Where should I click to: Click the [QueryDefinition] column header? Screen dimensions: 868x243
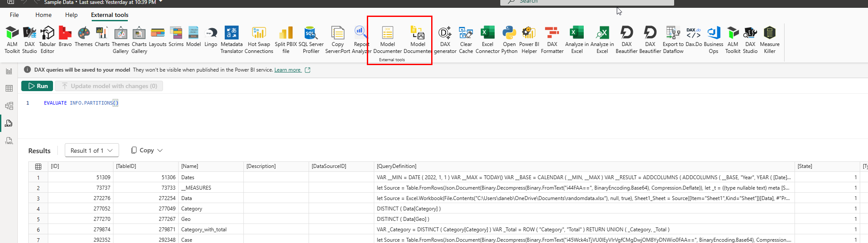point(584,166)
